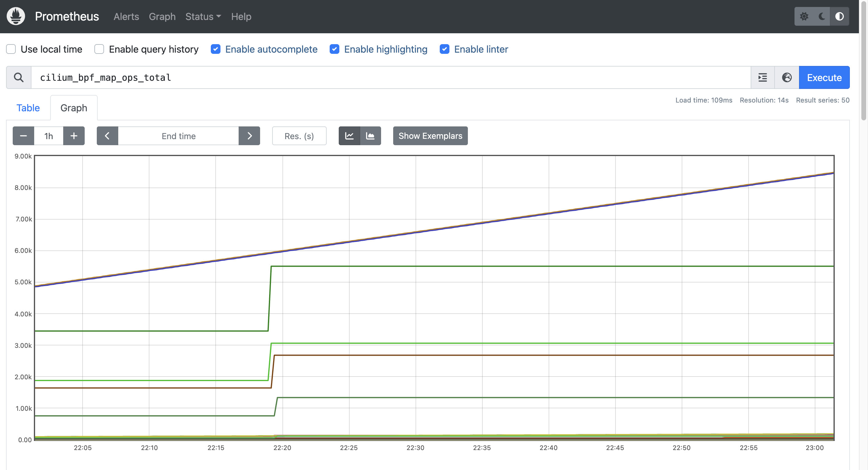Open the Alerts page
This screenshot has height=470, width=868.
pyautogui.click(x=126, y=17)
